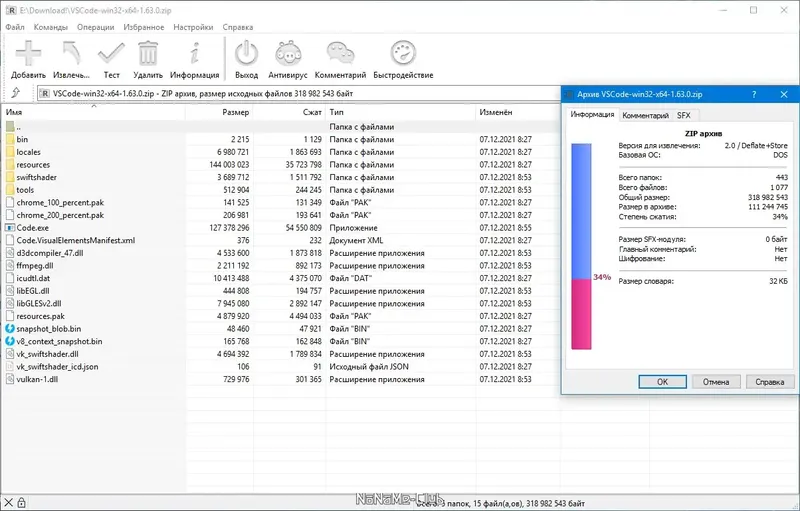Viewport: 800px width, 511px height.
Task: Click the help question mark in dialog title
Action: click(754, 94)
